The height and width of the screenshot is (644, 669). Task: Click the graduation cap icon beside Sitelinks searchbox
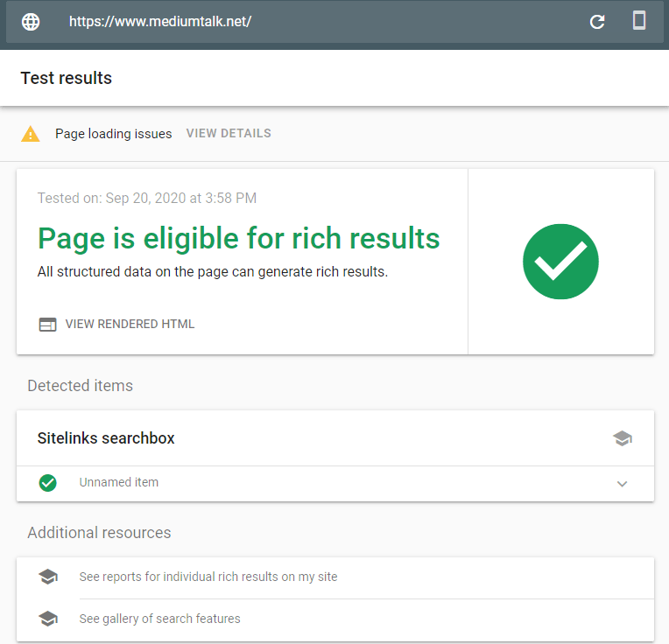pyautogui.click(x=622, y=438)
